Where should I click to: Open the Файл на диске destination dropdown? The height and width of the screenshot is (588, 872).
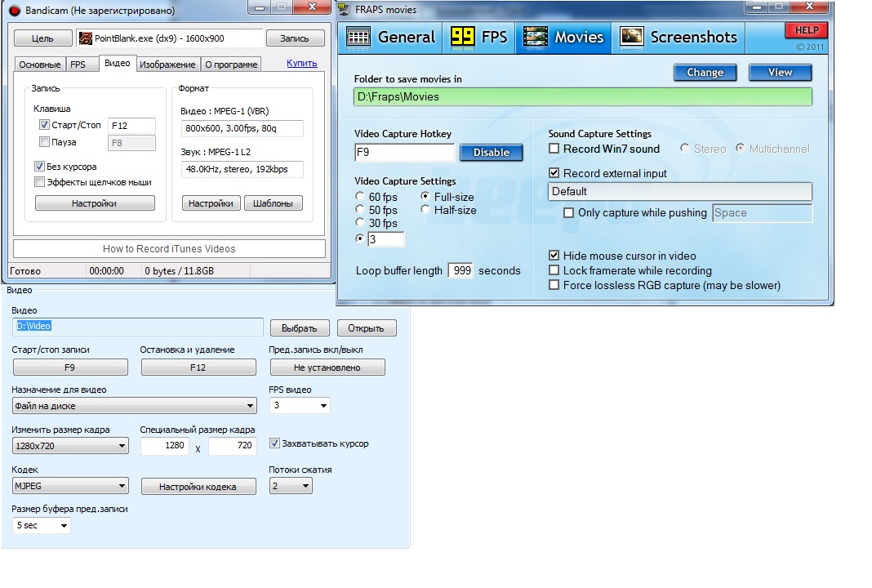tap(134, 406)
